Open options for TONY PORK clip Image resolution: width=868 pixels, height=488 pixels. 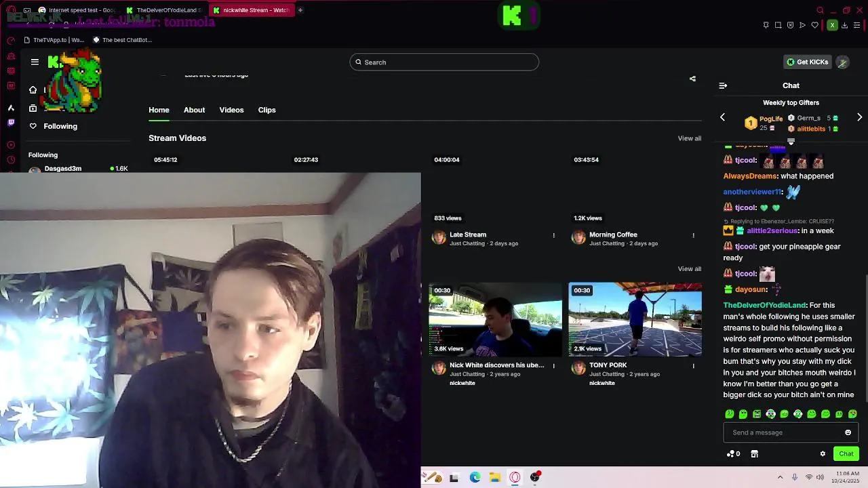pyautogui.click(x=693, y=366)
